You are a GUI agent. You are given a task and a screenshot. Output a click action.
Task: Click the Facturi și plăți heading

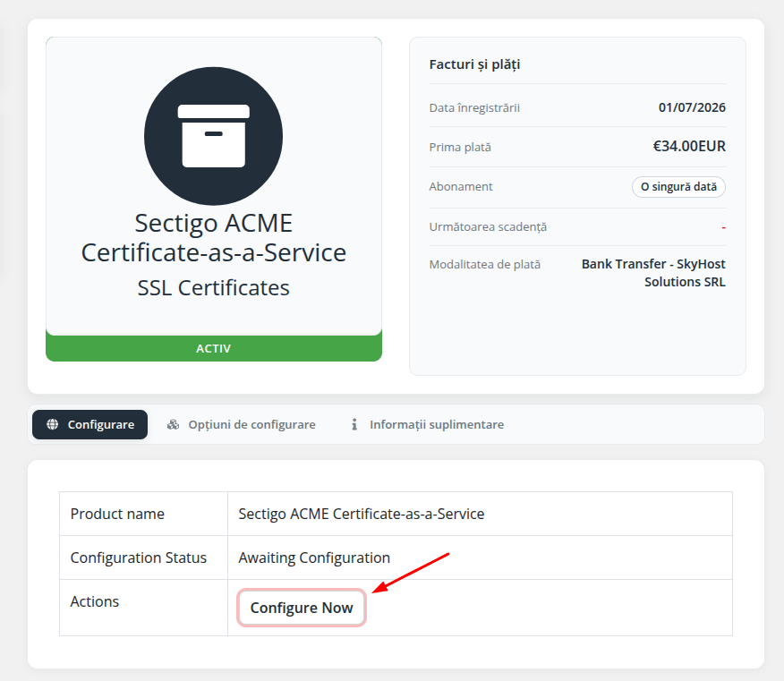point(474,64)
